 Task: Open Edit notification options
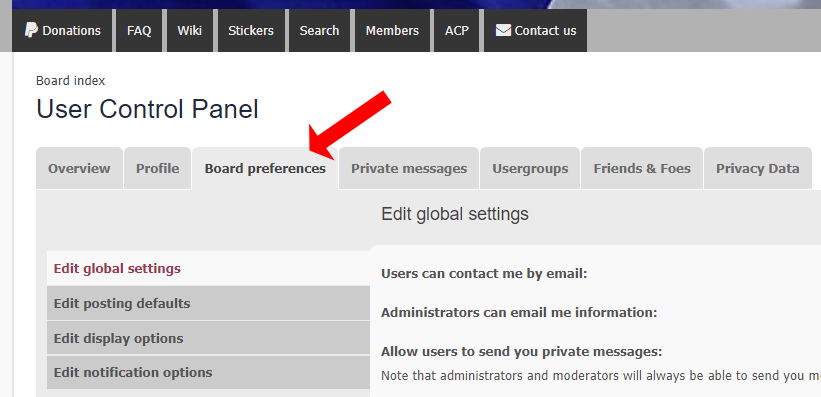coord(208,372)
